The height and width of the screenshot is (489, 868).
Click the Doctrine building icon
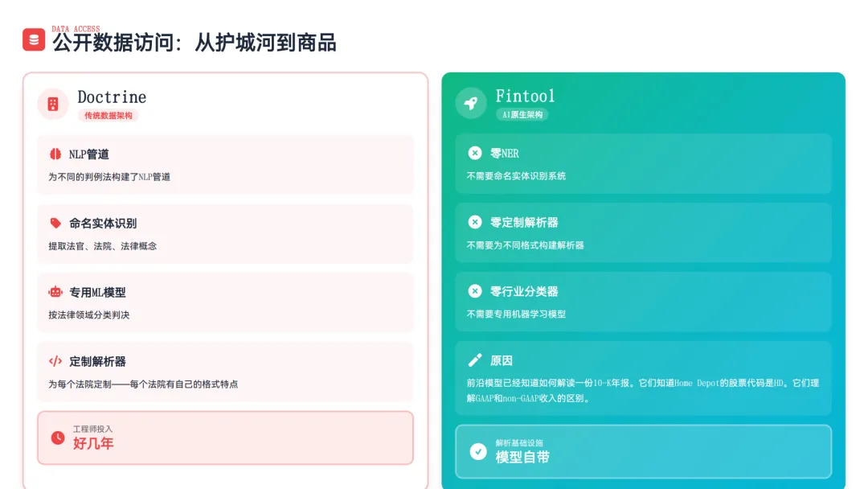coord(53,104)
